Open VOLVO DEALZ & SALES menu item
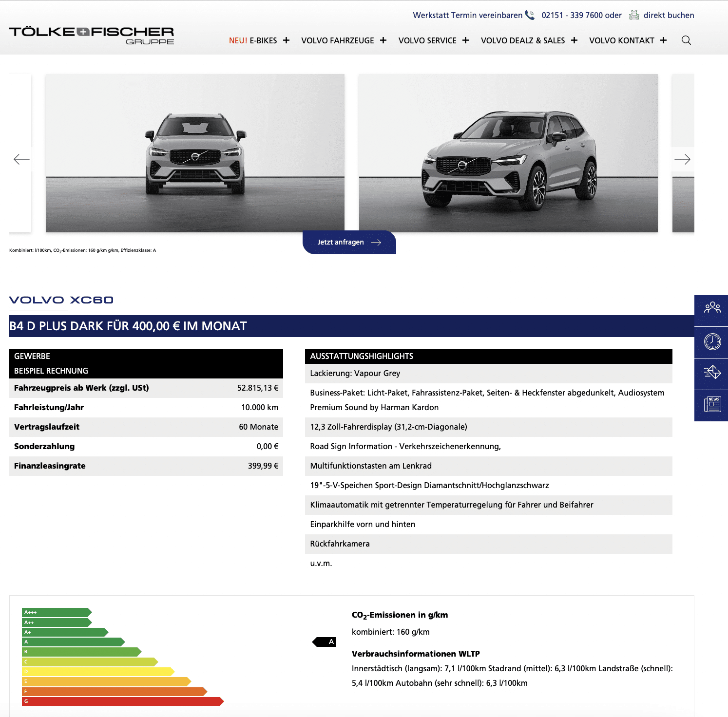The height and width of the screenshot is (717, 728). [523, 40]
